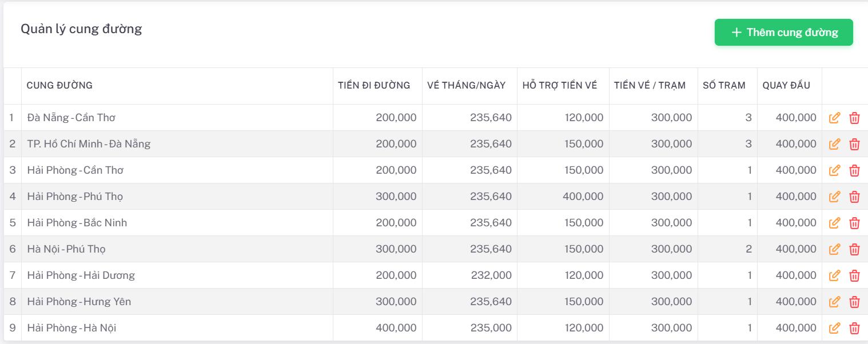Click the Hỗ trợ tiền vé header
The height and width of the screenshot is (344, 868).
(559, 86)
